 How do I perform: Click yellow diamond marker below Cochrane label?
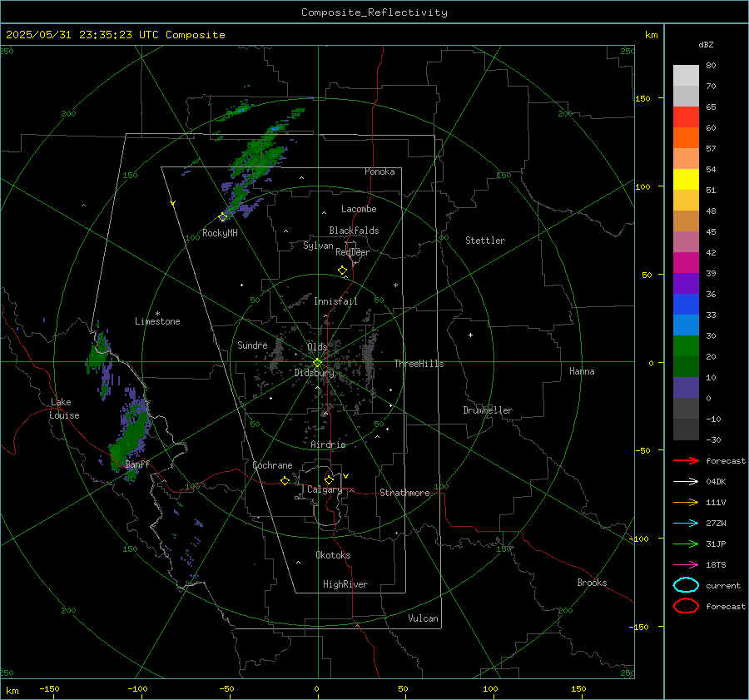pos(285,480)
